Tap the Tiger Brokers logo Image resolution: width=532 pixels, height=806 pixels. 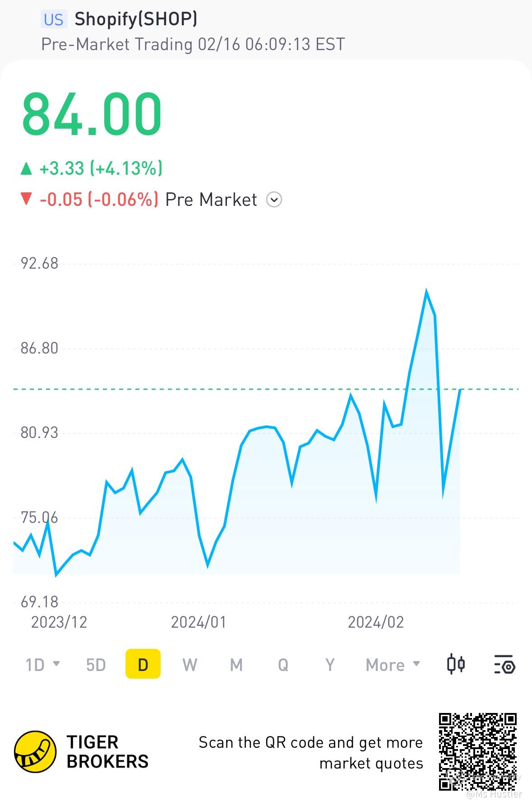(x=36, y=752)
